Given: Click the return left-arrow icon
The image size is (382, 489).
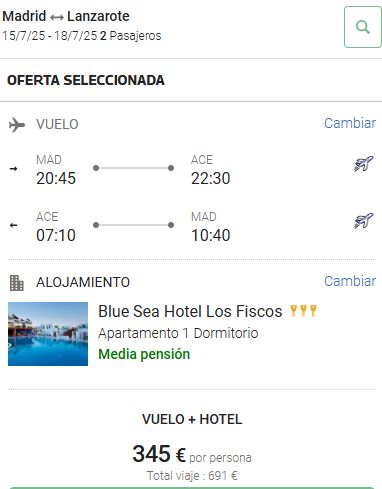Looking at the screenshot, I should tap(14, 225).
